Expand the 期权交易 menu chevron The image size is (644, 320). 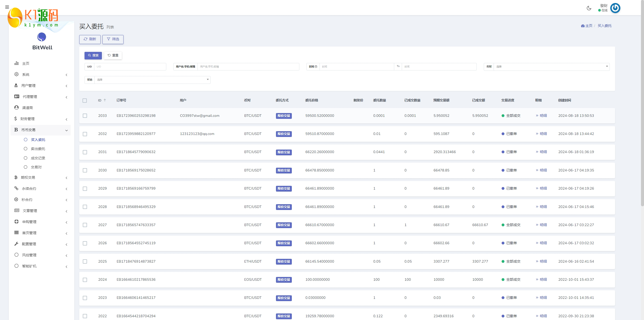point(66,178)
